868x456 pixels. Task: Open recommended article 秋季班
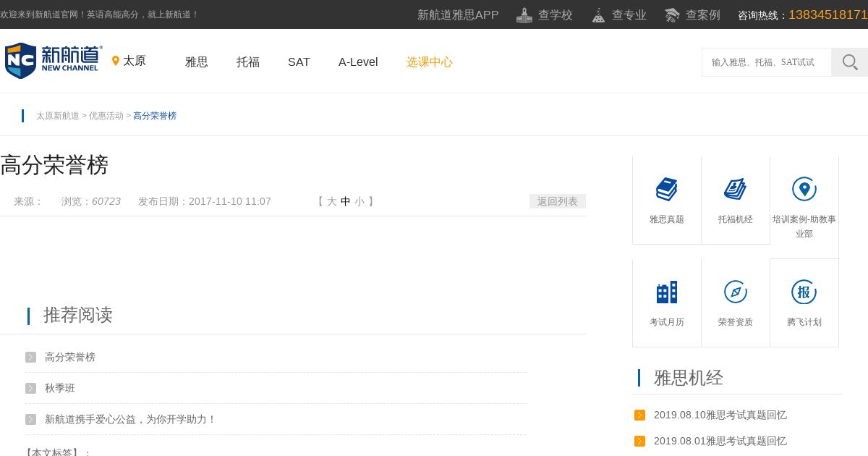(x=60, y=388)
